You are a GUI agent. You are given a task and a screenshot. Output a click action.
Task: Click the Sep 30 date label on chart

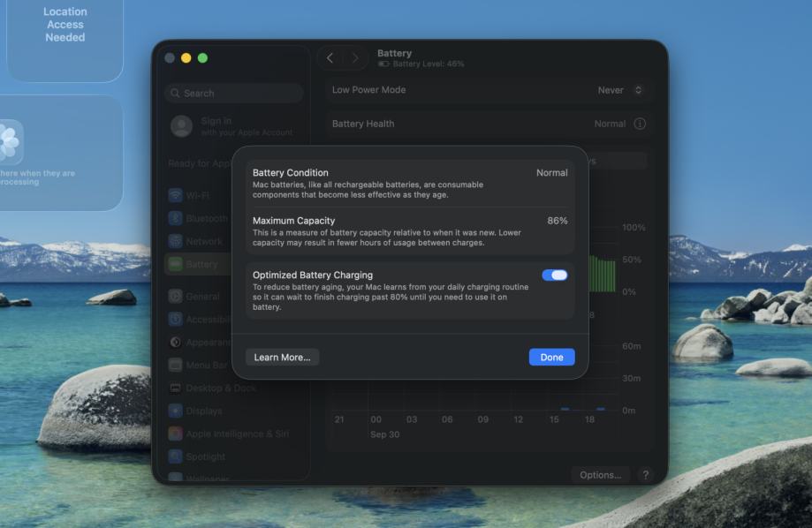point(384,434)
